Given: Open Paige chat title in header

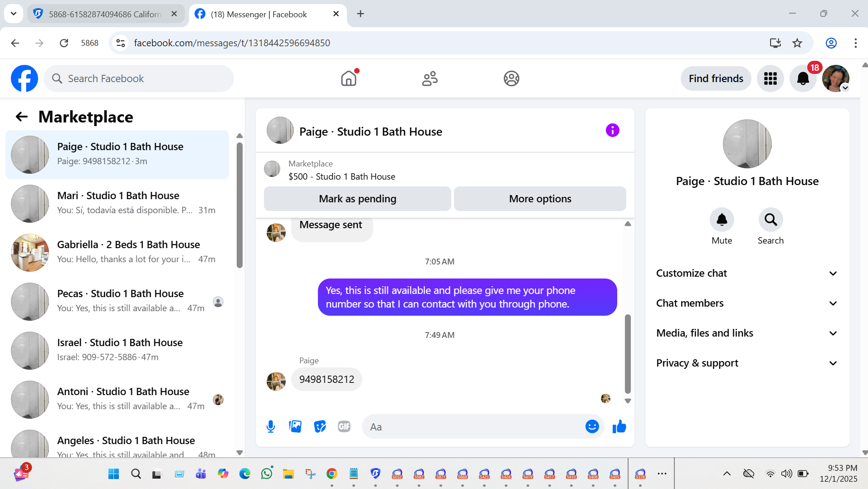Looking at the screenshot, I should pos(371,132).
